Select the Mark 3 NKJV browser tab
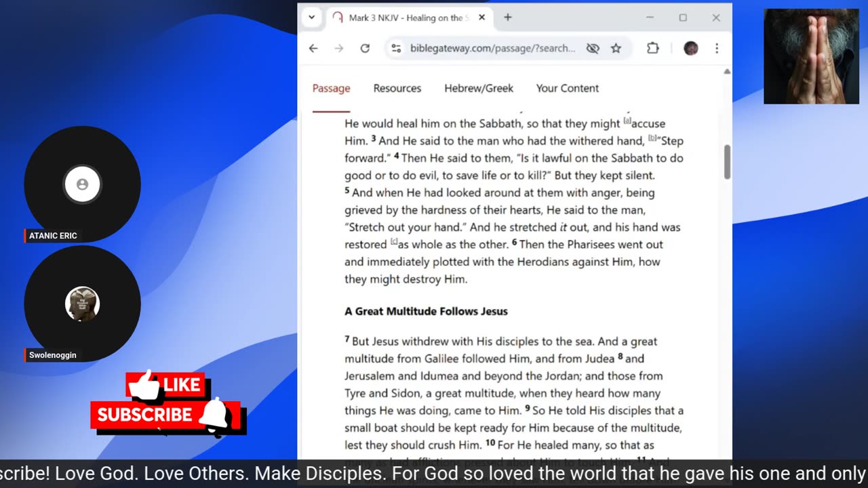The image size is (868, 488). pos(408,18)
